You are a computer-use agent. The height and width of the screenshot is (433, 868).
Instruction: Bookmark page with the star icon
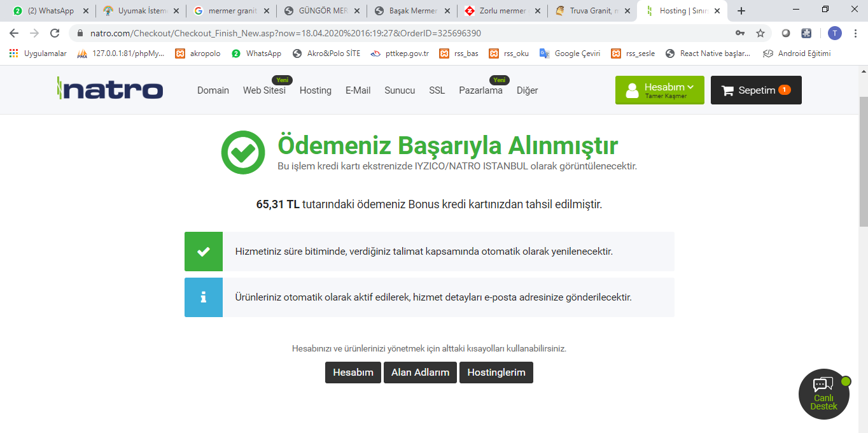[x=760, y=33]
